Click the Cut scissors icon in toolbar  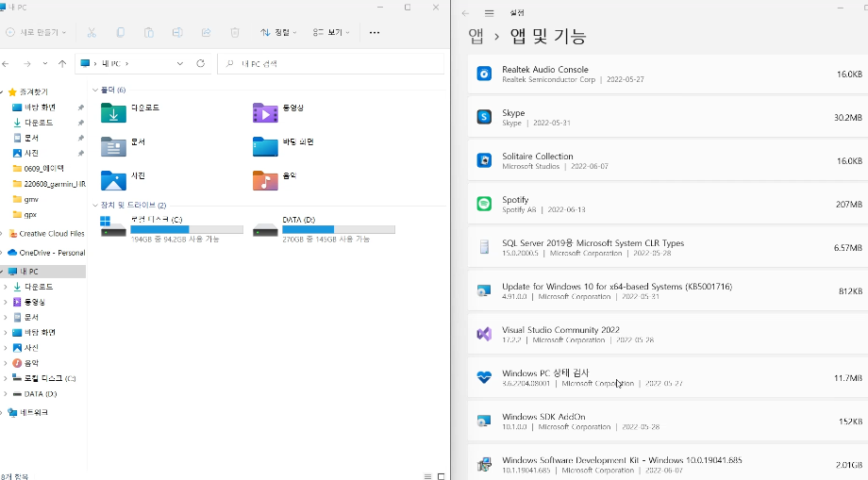point(92,33)
